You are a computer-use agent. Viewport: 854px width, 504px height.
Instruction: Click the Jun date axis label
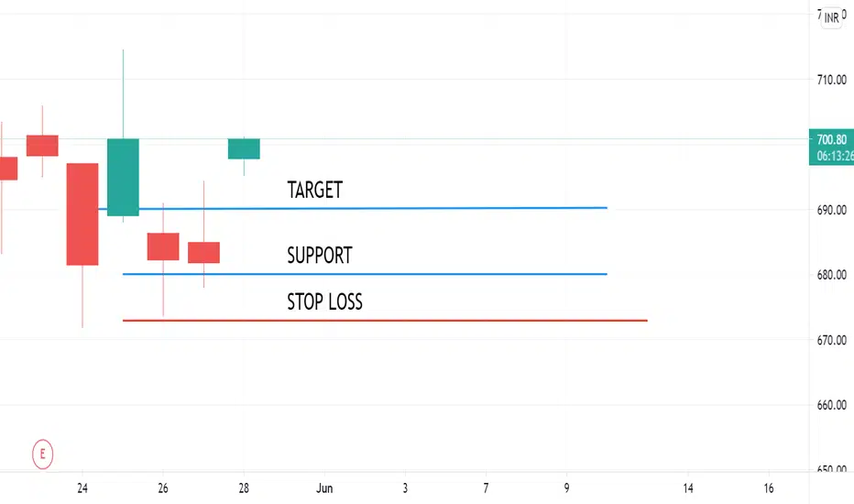coord(324,488)
